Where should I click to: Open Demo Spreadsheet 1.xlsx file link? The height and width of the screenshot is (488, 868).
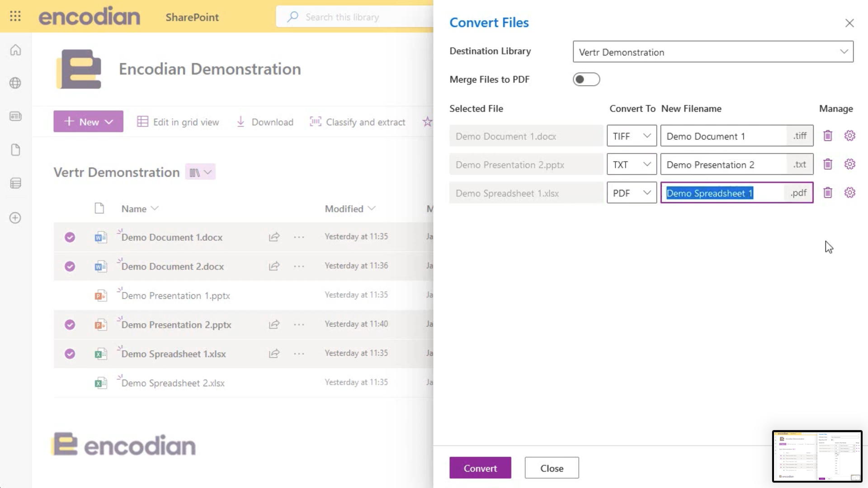click(x=174, y=354)
